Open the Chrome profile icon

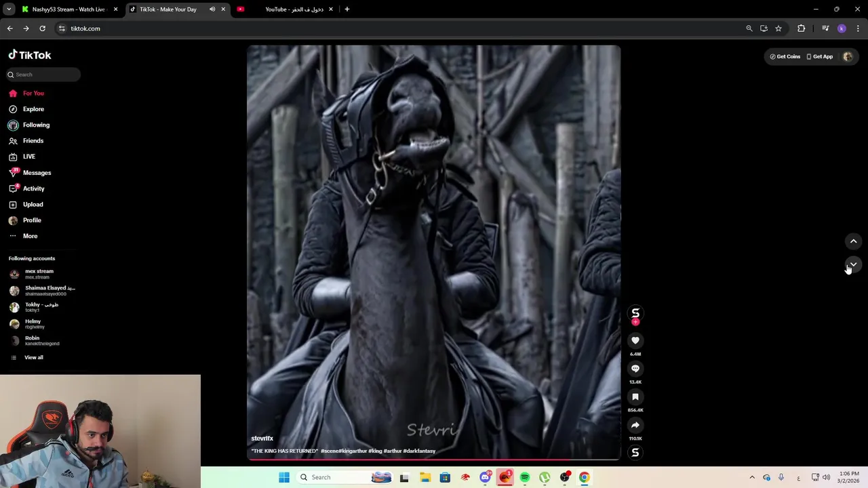pyautogui.click(x=842, y=28)
